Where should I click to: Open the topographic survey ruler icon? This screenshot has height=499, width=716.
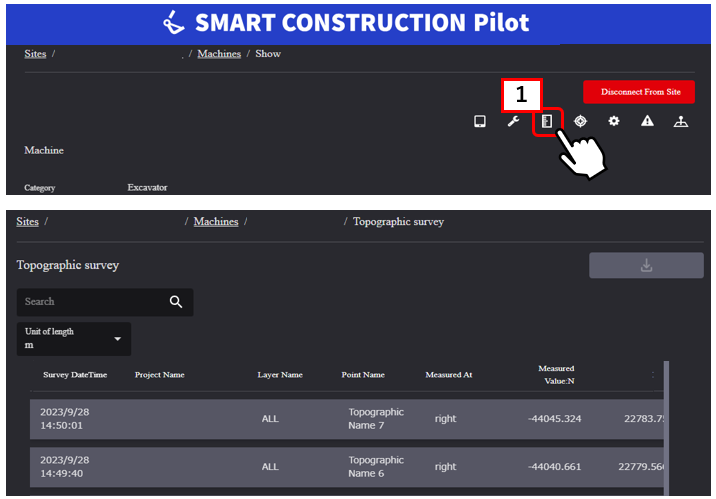coord(547,121)
